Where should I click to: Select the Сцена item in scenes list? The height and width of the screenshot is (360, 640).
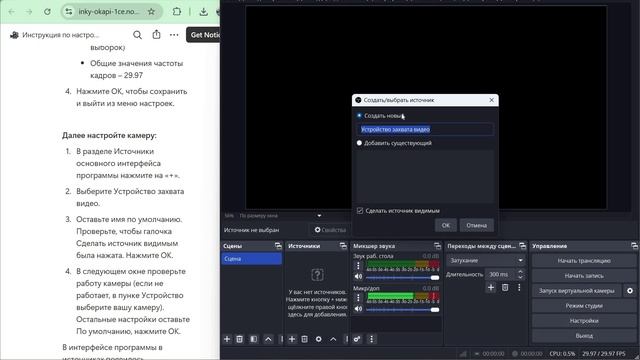[251, 259]
